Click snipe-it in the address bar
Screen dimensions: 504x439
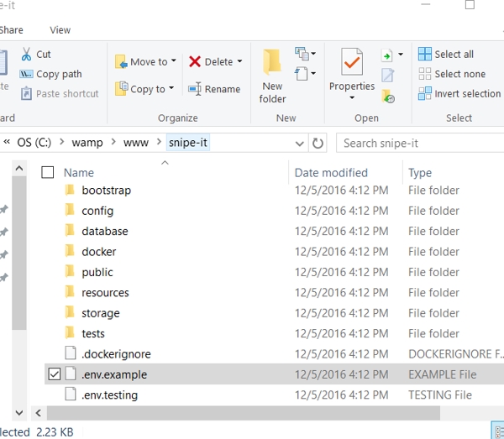[x=188, y=142]
